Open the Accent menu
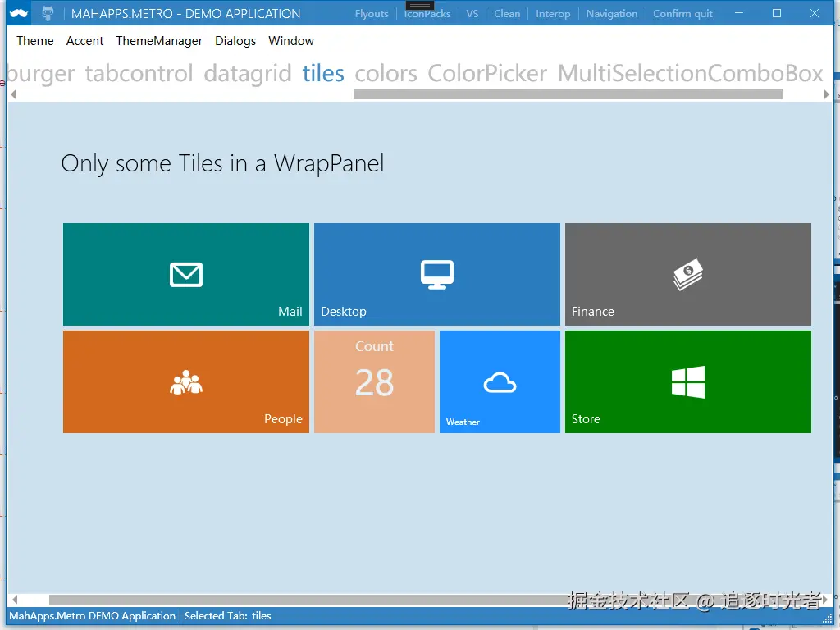Screen dimensions: 840x630 84,41
